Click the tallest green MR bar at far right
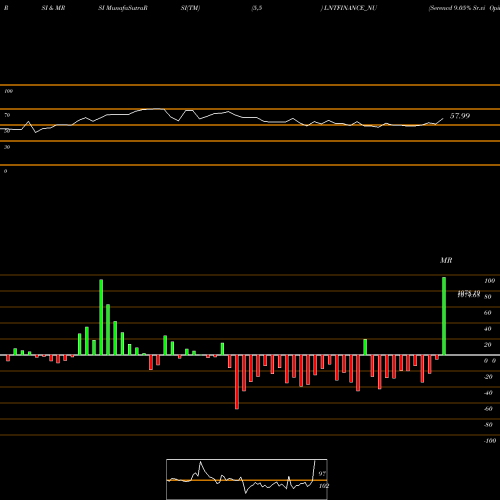This screenshot has height=500, width=500. tap(444, 316)
